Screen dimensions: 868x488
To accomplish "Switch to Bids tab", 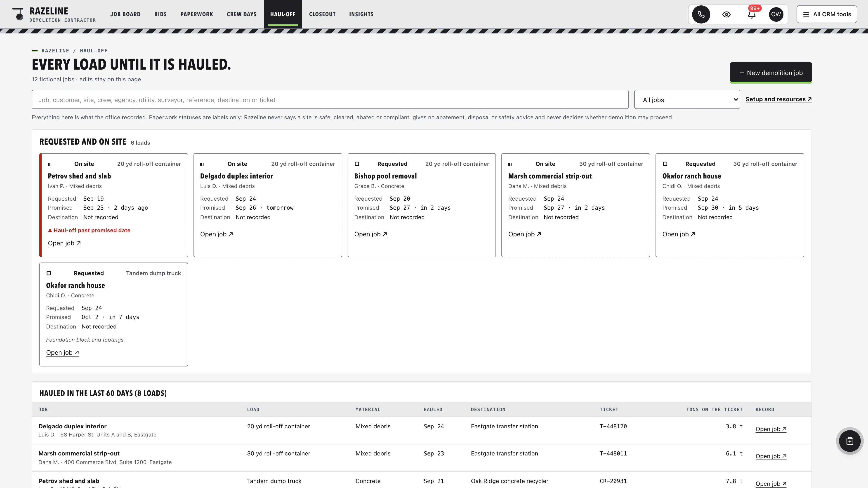I will coord(160,14).
